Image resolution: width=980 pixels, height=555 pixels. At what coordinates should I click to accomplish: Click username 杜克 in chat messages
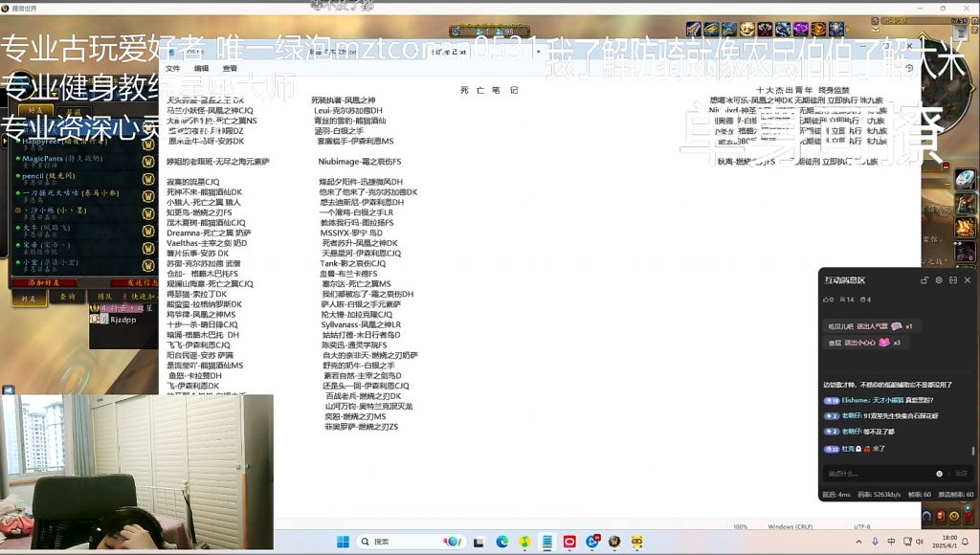848,449
